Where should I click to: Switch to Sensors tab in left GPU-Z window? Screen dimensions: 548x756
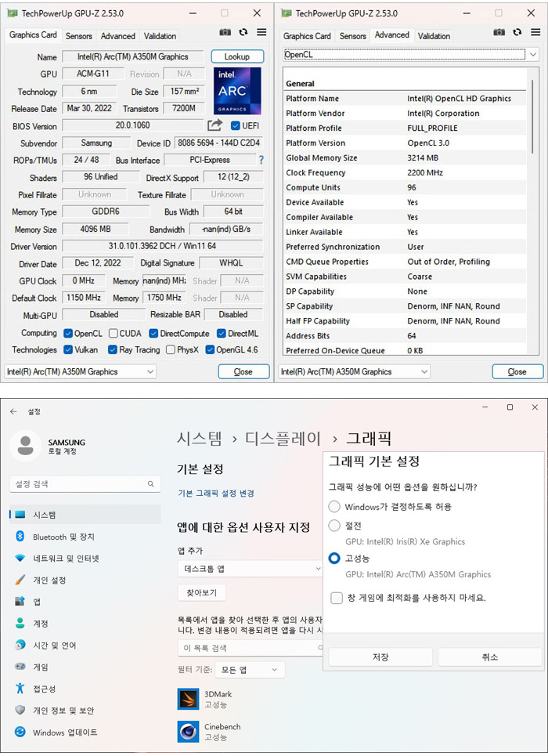point(78,36)
